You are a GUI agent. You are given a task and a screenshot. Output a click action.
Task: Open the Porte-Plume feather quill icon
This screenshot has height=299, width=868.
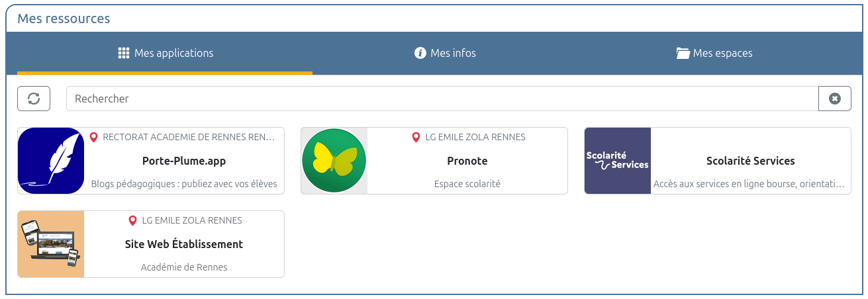[x=51, y=161]
